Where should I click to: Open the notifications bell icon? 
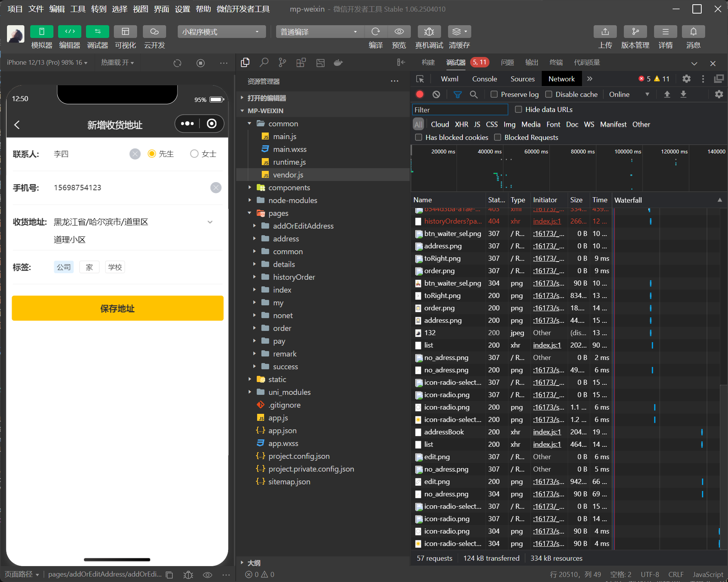pyautogui.click(x=693, y=32)
